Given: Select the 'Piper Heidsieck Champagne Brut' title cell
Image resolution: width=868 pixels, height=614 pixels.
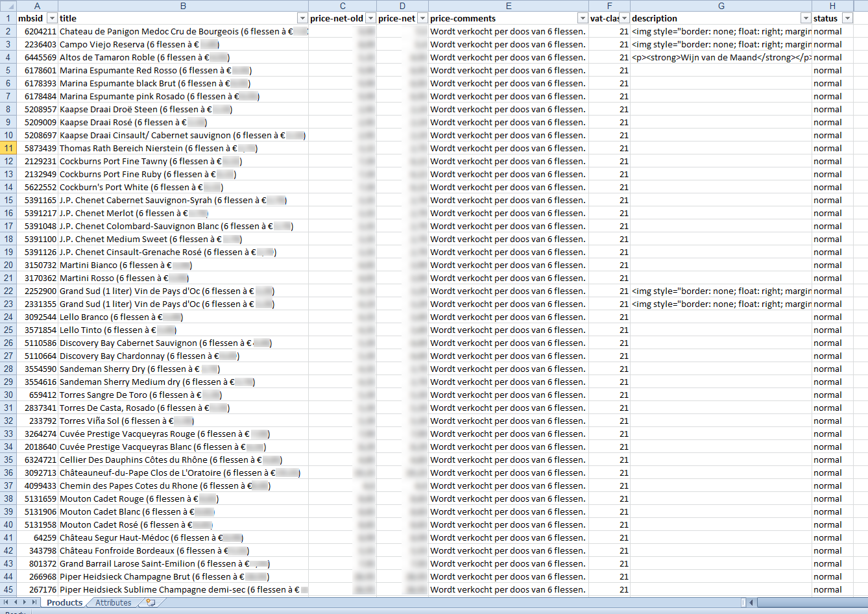Looking at the screenshot, I should [183, 576].
